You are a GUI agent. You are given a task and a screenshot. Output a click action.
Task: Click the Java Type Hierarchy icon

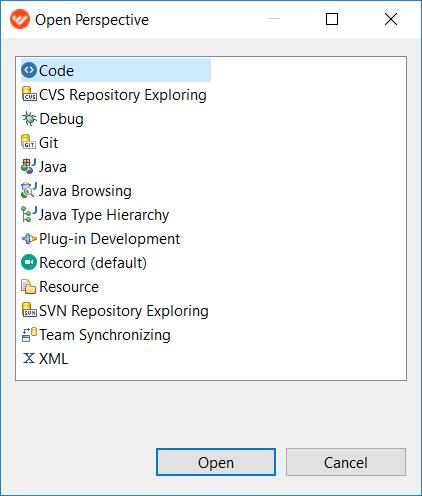pos(29,214)
